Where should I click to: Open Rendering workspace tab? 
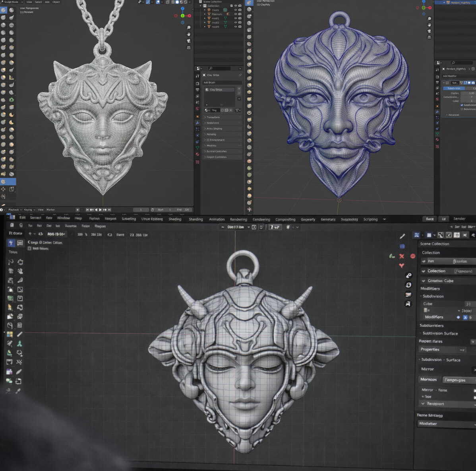[238, 219]
